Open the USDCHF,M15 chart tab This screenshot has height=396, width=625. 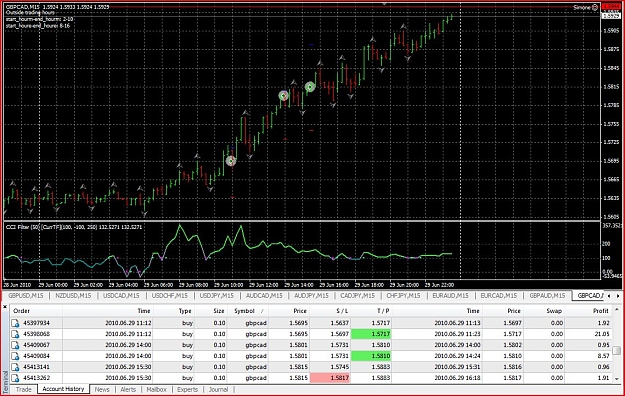(x=169, y=296)
